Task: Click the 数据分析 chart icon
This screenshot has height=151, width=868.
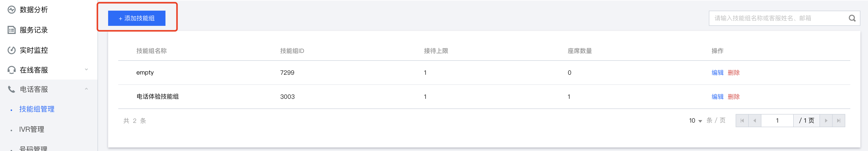Action: (11, 10)
